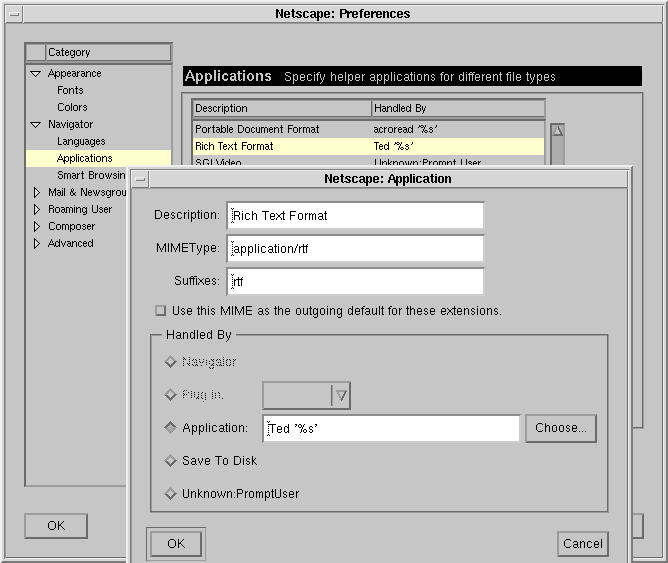Expand the Roaming User category
Screen dimensions: 668x563
click(x=37, y=210)
